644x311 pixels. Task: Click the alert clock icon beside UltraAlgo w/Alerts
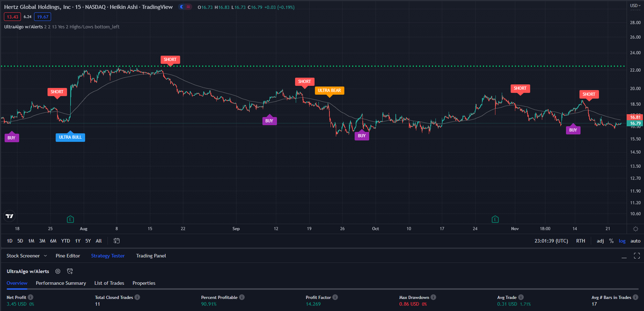click(70, 271)
